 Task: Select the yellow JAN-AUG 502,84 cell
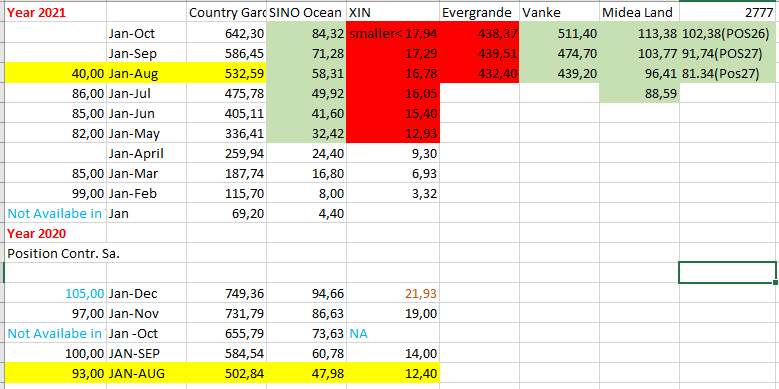coord(227,374)
